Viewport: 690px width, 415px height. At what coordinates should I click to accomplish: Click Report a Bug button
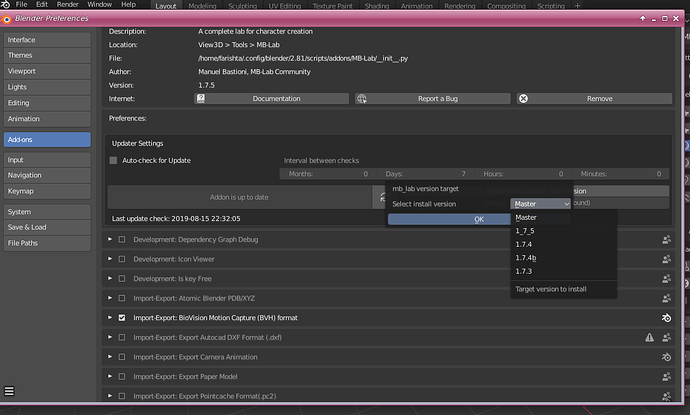click(433, 99)
